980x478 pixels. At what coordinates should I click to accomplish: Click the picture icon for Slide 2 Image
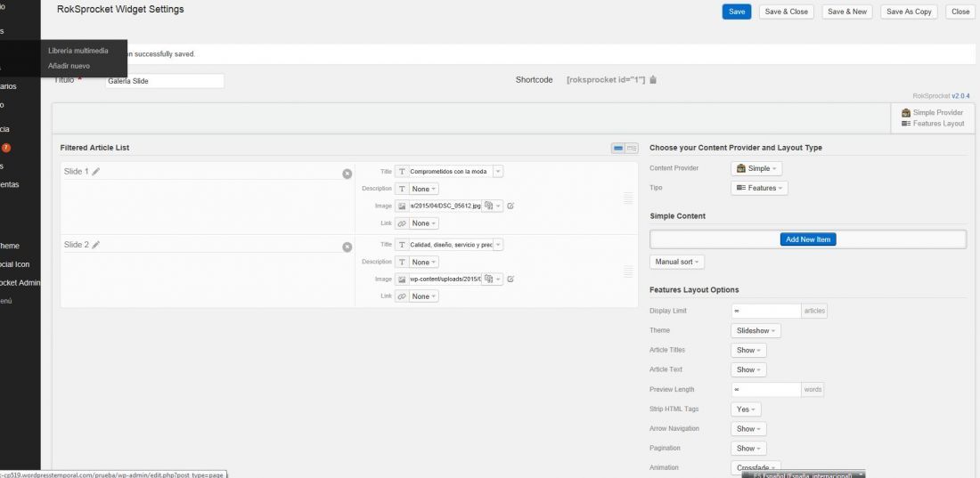coord(402,280)
